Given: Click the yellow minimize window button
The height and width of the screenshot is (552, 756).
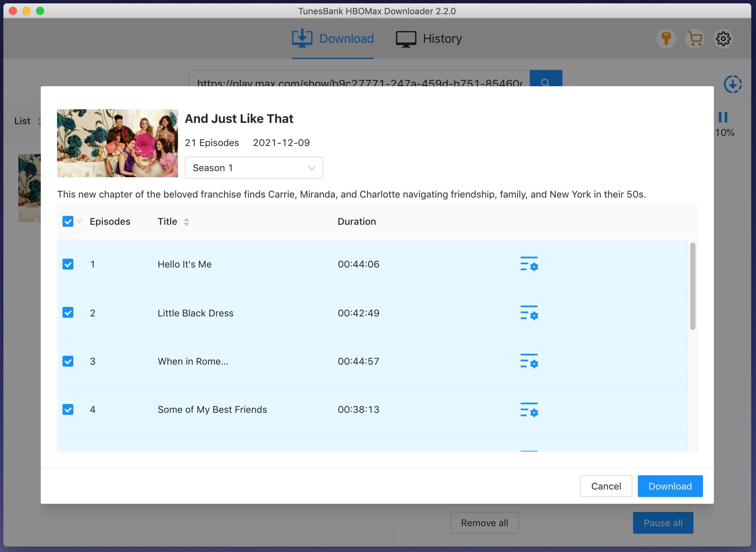Looking at the screenshot, I should 26,11.
